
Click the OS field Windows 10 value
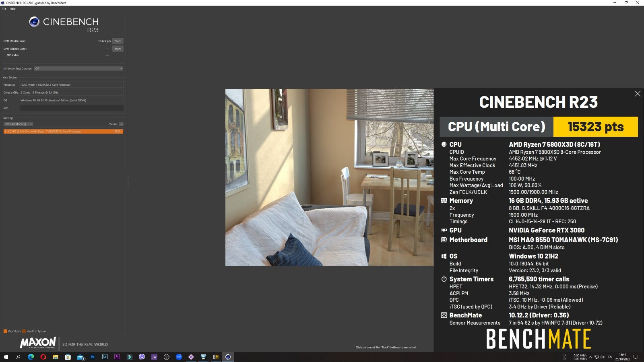click(x=72, y=101)
